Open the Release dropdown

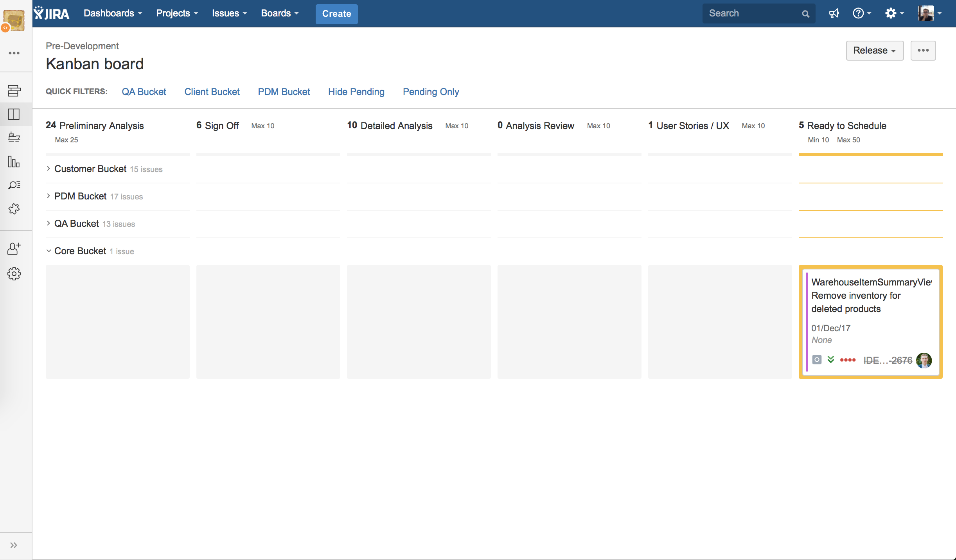point(875,50)
